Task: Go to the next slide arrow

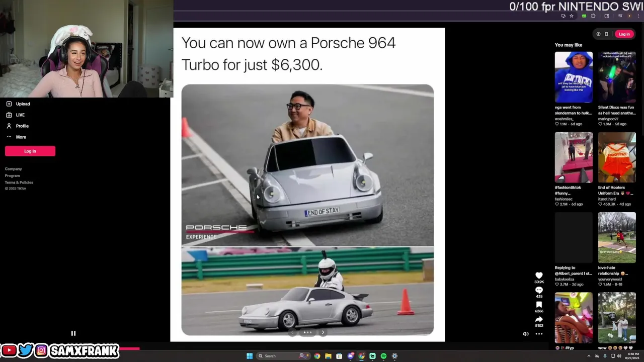Action: 323,332
